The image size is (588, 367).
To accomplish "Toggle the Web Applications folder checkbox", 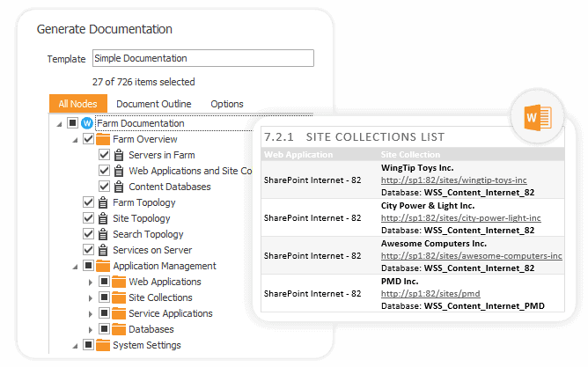I will point(104,281).
